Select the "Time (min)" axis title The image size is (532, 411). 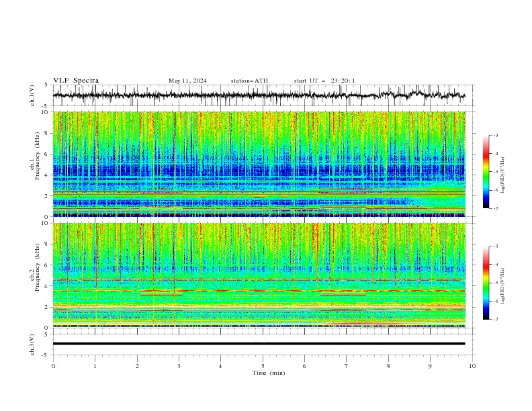[x=269, y=373]
